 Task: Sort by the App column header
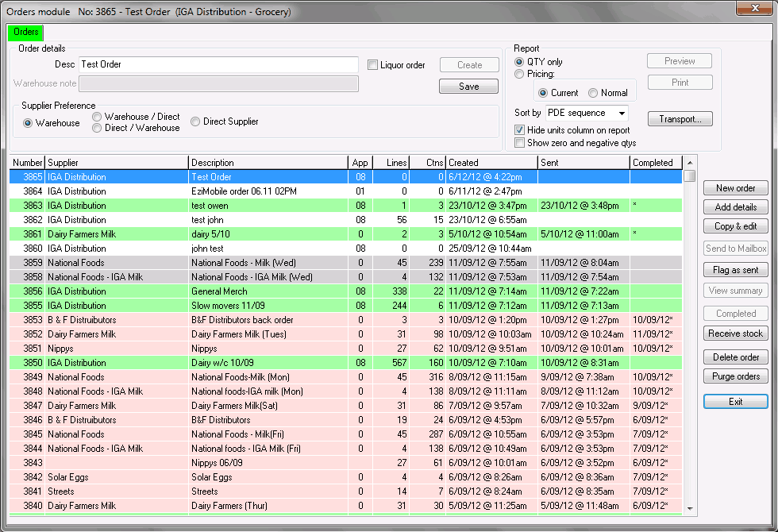[360, 163]
